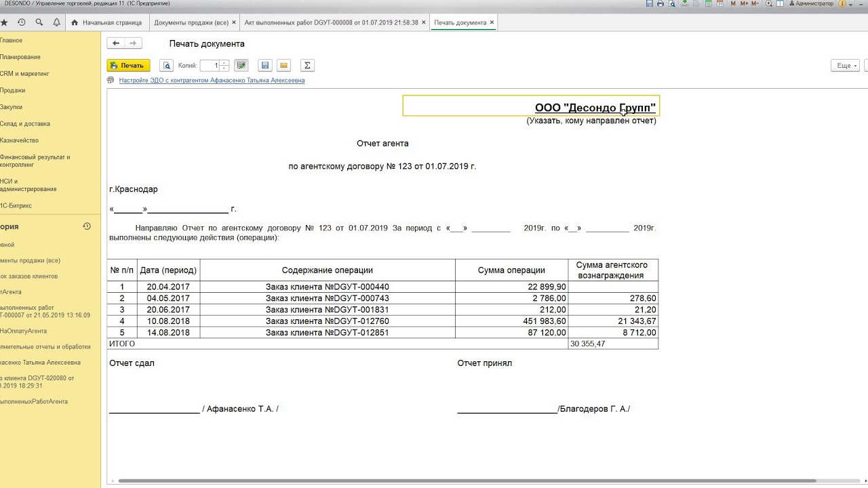This screenshot has height=488, width=868.
Task: Open the History clock icon in top bar
Action: [x=22, y=22]
